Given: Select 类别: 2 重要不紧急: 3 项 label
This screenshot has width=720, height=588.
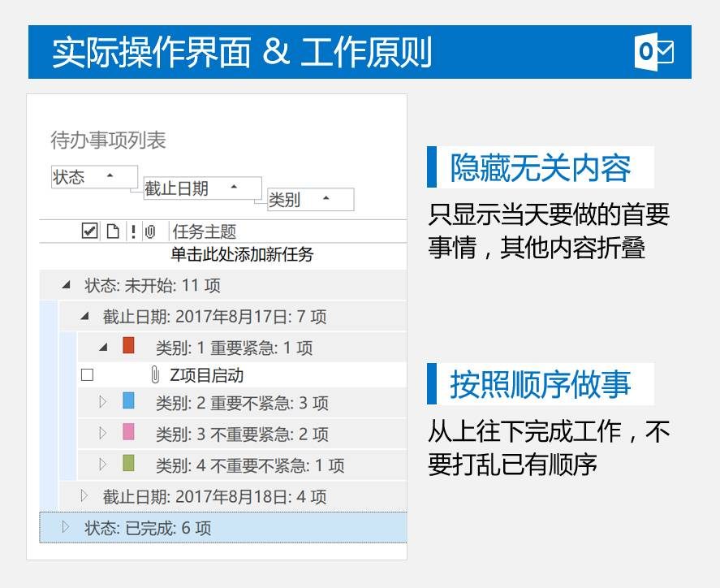Looking at the screenshot, I should pos(242,403).
